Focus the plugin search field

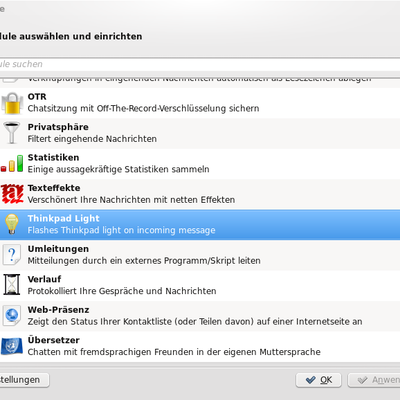[200, 64]
